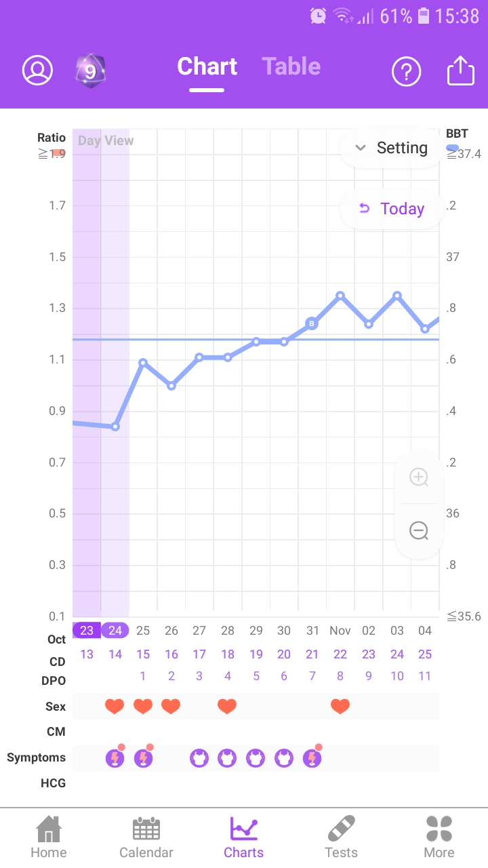Zoom out of the chart

point(419,530)
